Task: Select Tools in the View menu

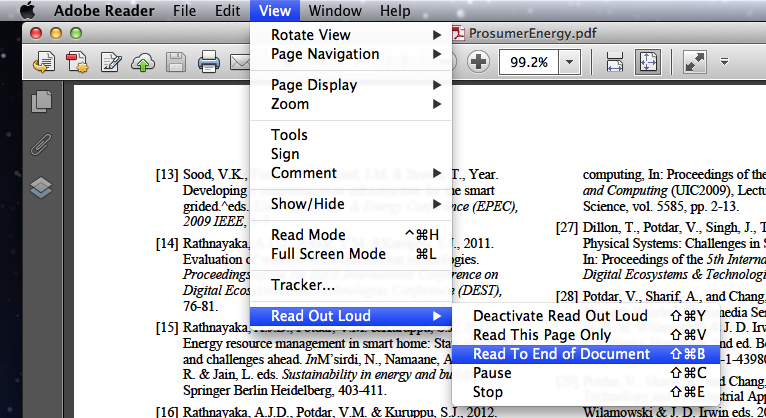Action: 351,135
